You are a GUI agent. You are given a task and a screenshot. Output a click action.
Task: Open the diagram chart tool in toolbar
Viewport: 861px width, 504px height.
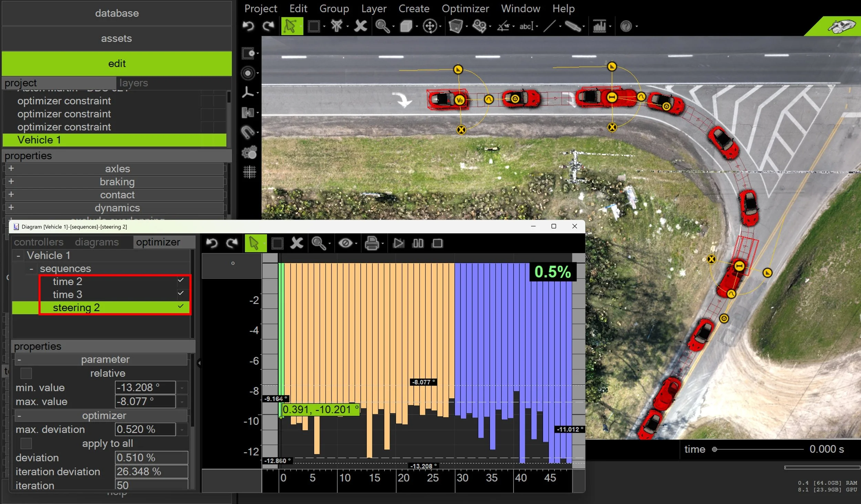click(599, 26)
